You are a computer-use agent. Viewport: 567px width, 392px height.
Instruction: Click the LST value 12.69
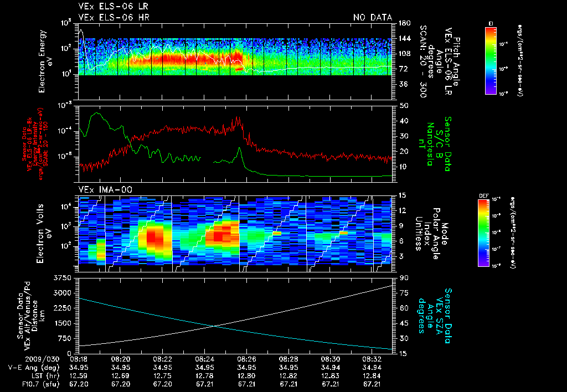(121, 376)
